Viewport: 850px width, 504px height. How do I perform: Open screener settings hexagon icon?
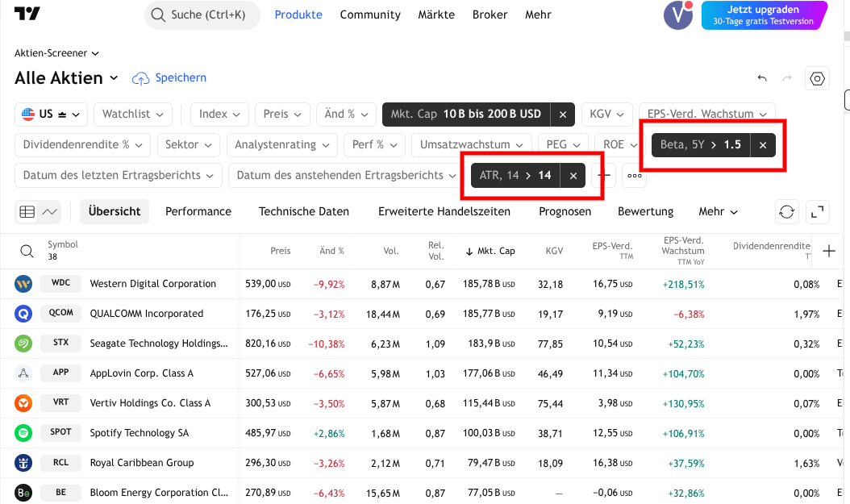click(x=817, y=78)
